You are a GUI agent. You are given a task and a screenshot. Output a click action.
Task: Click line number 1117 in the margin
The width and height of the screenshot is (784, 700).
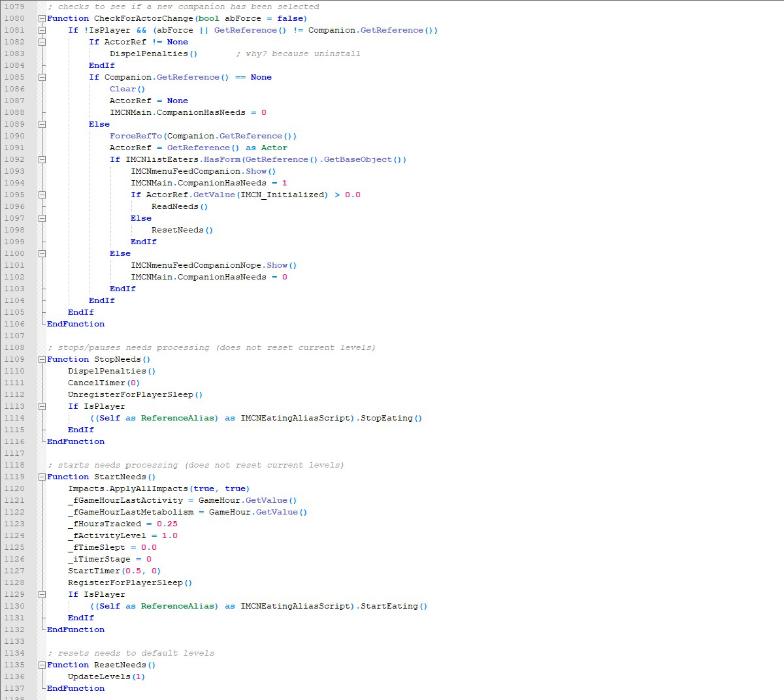pos(14,453)
